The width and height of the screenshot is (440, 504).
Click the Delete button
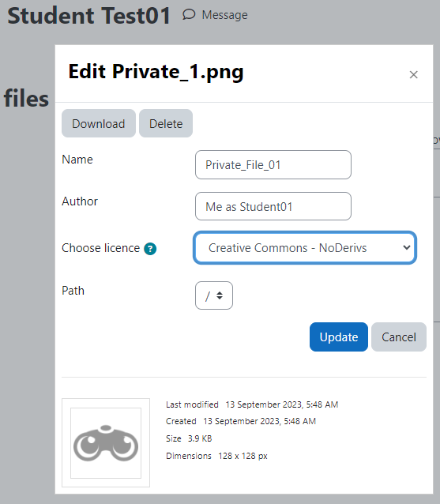tap(166, 123)
